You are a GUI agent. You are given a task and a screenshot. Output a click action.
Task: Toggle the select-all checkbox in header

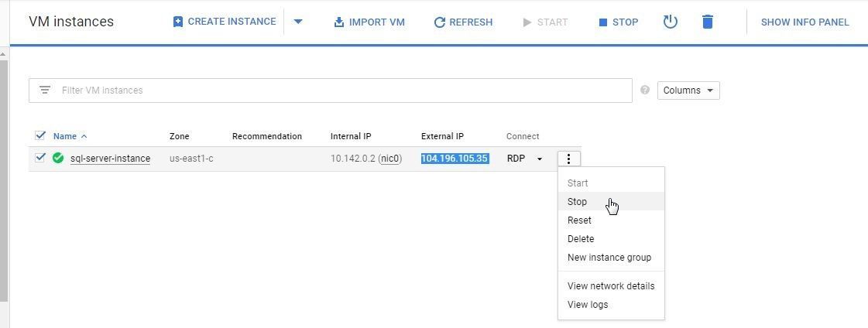point(40,136)
